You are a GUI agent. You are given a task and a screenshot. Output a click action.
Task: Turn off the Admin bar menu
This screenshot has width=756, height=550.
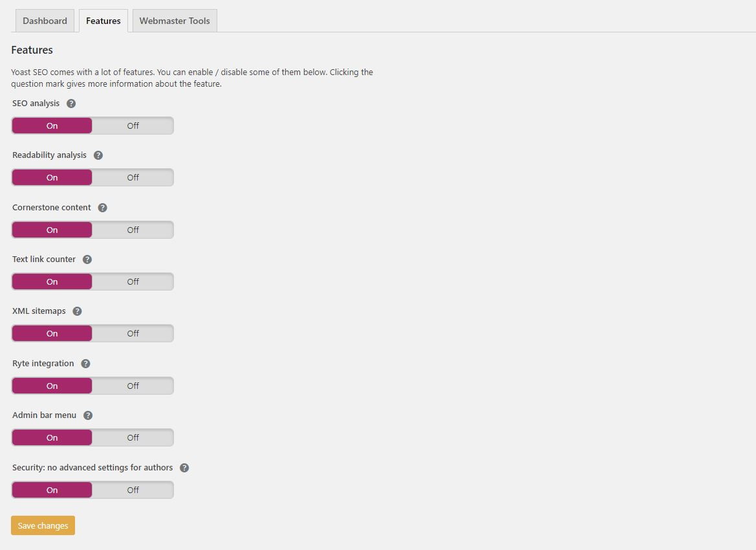click(133, 437)
